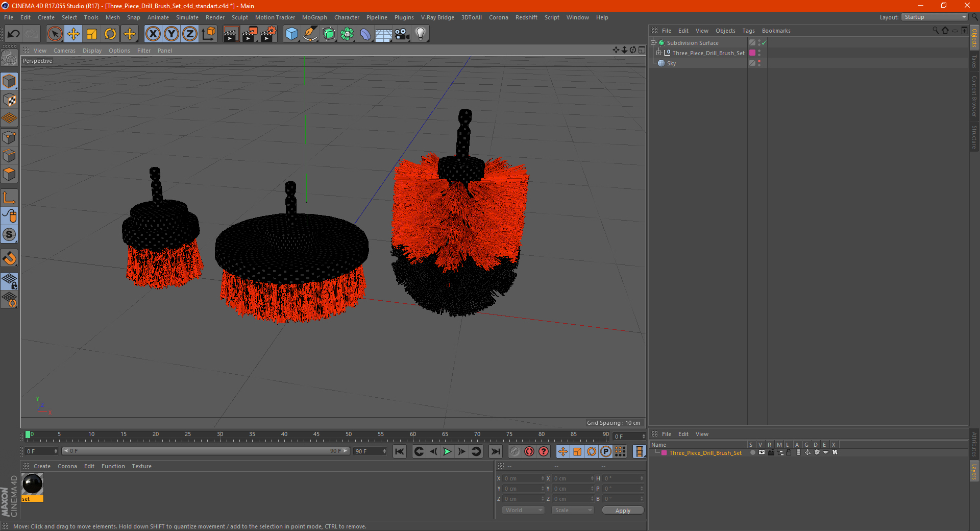Go to end of animation
980x531 pixels.
495,451
